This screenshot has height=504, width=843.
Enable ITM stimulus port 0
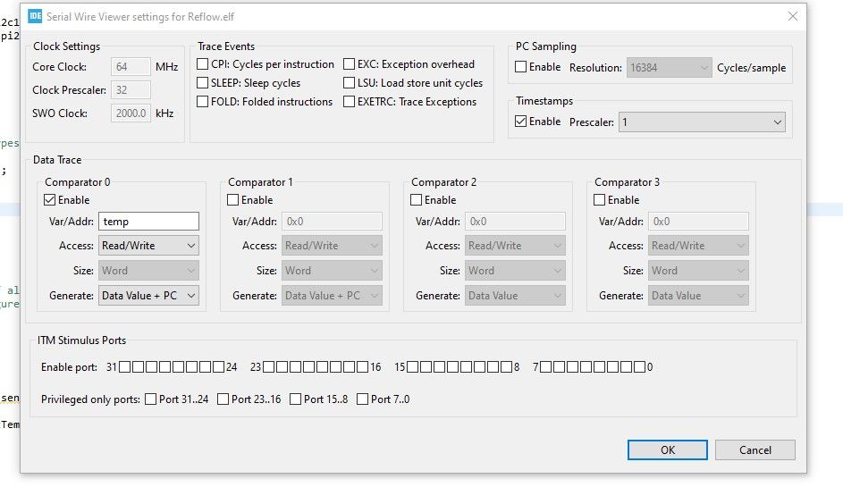point(639,367)
